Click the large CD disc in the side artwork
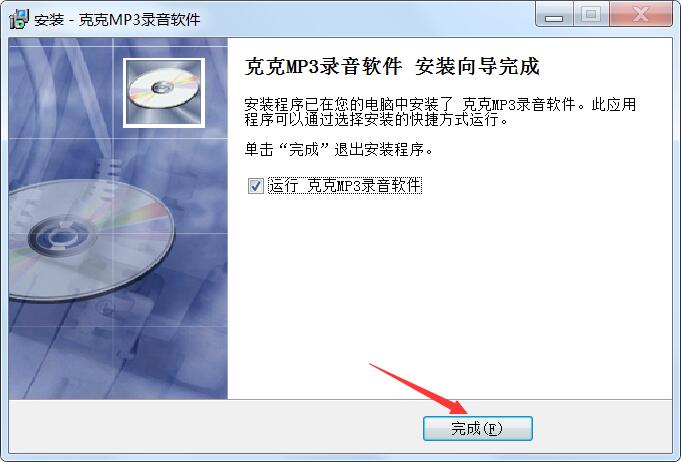 [x=90, y=240]
